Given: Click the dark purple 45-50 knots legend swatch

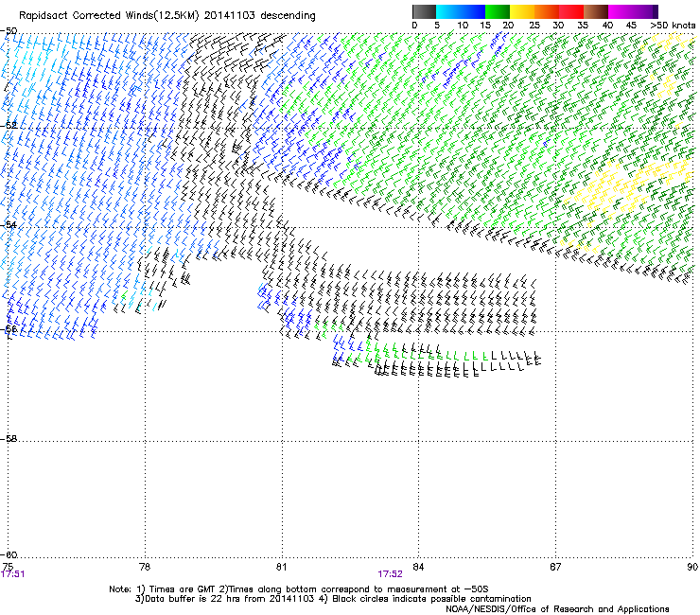Looking at the screenshot, I should coord(645,11).
